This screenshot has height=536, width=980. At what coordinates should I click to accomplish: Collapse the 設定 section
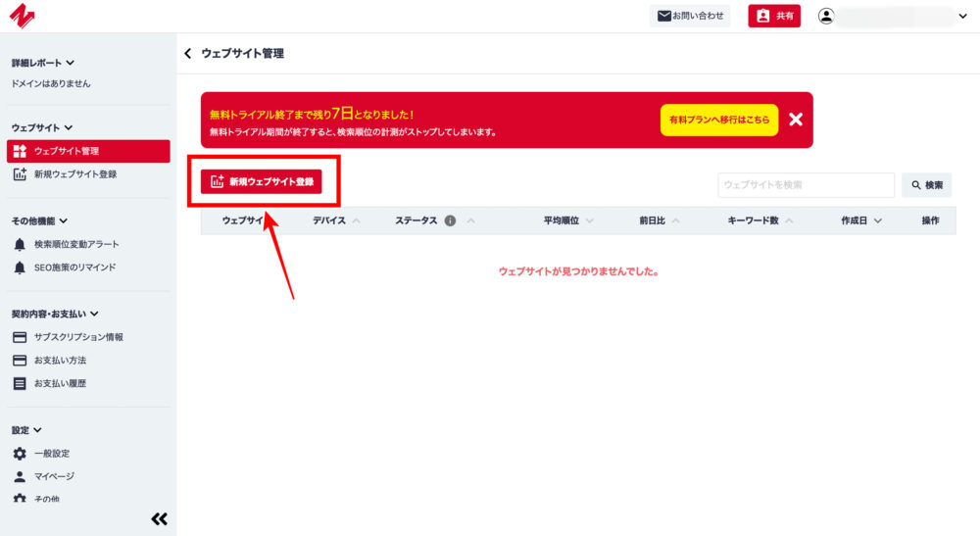coord(26,430)
